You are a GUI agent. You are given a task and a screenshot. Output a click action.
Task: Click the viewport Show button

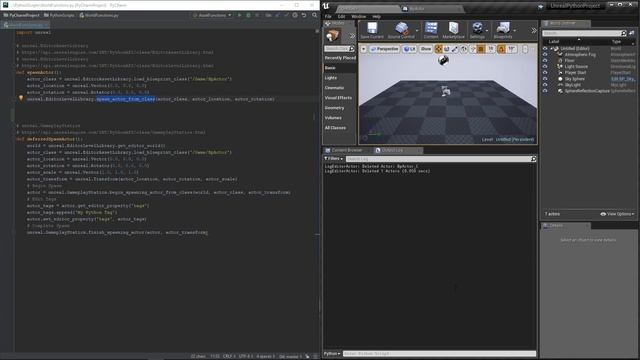tap(426, 49)
